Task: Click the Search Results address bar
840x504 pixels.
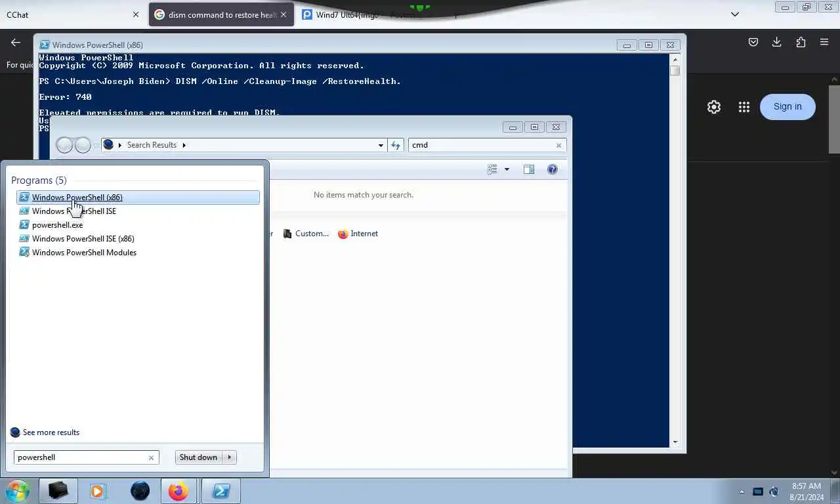Action: click(243, 145)
